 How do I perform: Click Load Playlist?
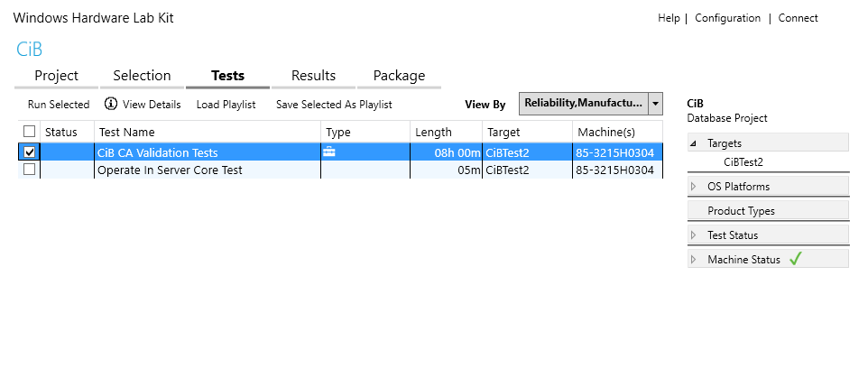tap(226, 104)
